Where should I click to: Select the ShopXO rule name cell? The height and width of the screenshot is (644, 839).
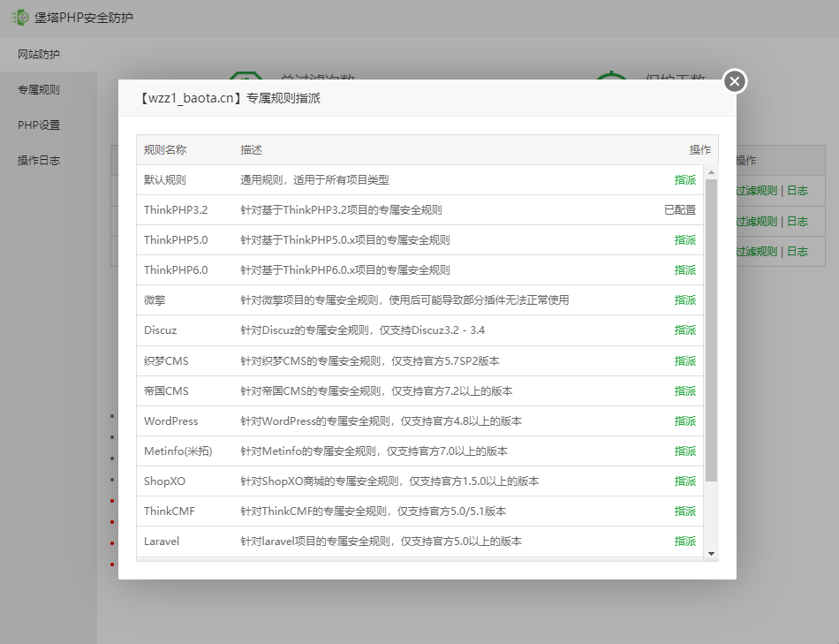coord(164,481)
